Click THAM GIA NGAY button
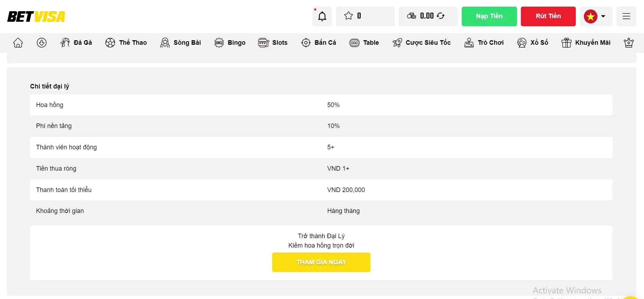Image resolution: width=644 pixels, height=299 pixels. 321,262
